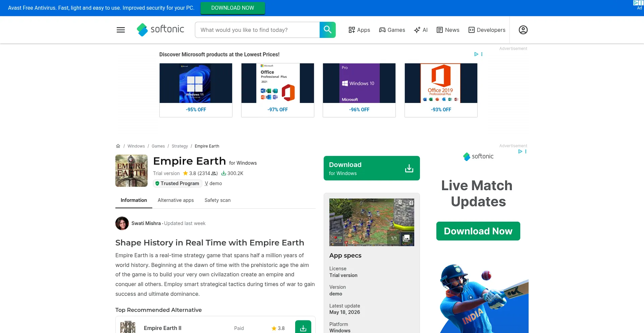Open Office Professional Plus -97% OFF ad
The width and height of the screenshot is (644, 333).
click(x=278, y=90)
